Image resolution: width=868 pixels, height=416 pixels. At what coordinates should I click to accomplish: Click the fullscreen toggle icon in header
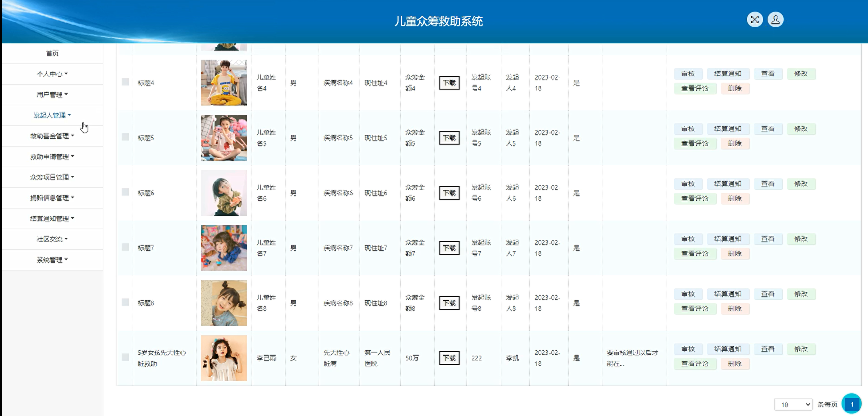[755, 20]
